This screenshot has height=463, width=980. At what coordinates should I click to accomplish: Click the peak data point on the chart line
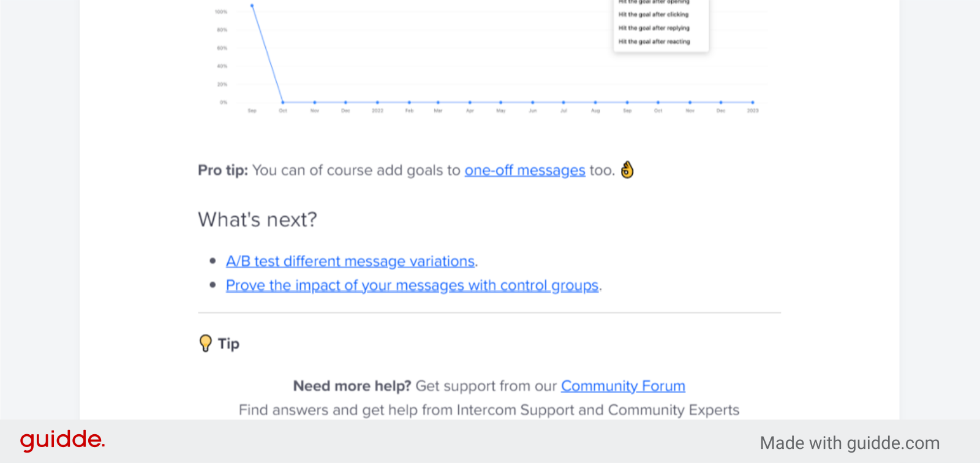[252, 6]
